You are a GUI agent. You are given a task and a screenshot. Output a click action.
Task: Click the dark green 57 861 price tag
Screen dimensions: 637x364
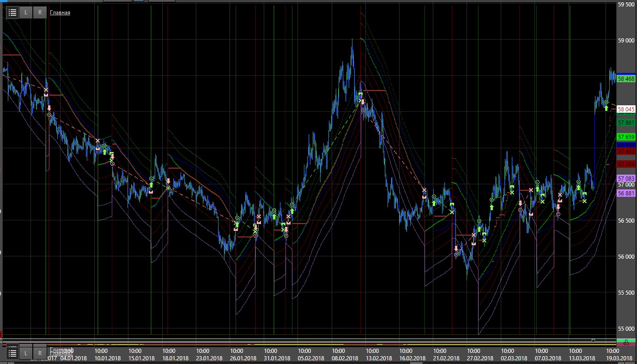tap(626, 123)
